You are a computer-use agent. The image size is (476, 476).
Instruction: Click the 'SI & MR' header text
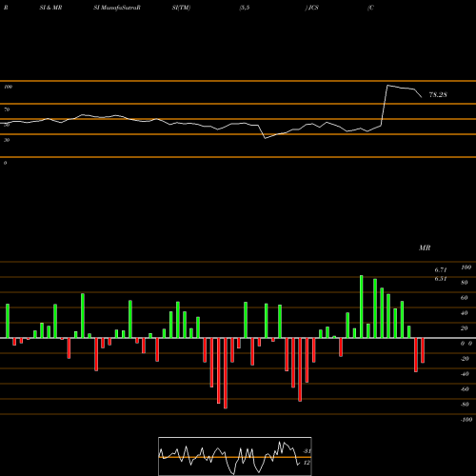click(x=50, y=8)
